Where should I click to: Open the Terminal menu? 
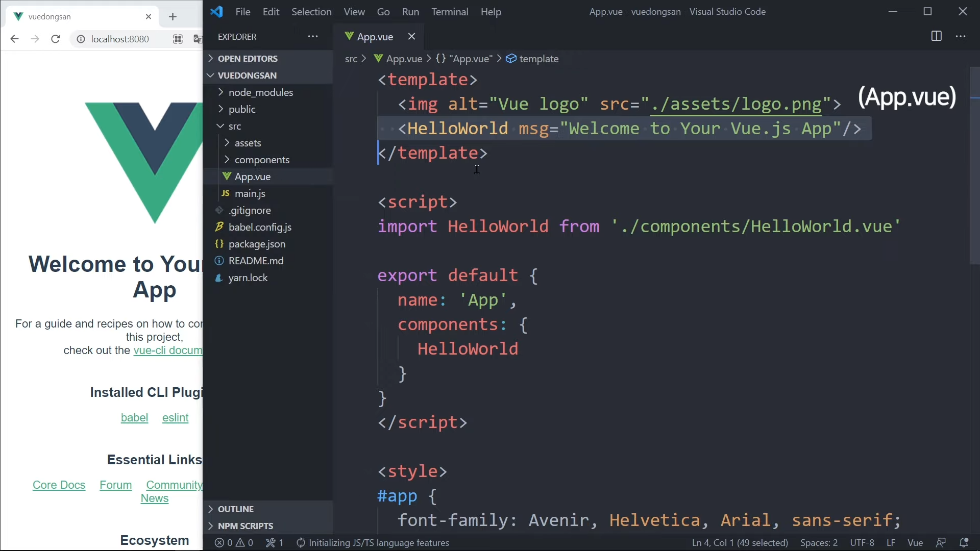point(449,12)
